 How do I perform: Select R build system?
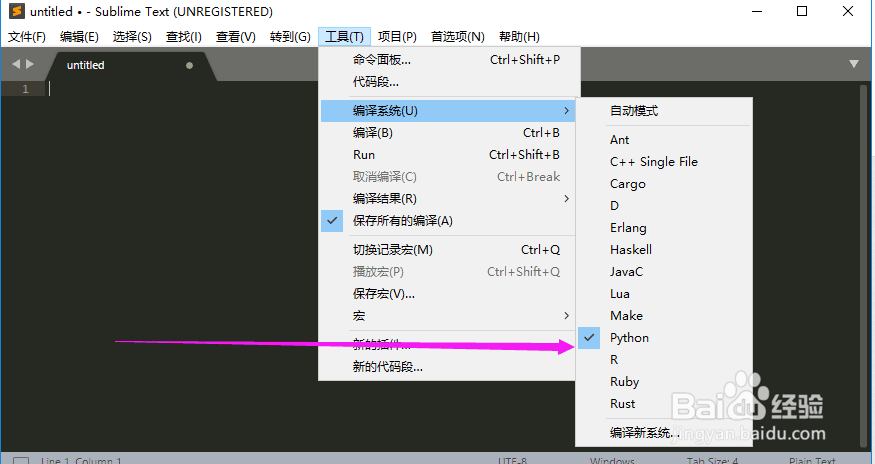(664, 360)
